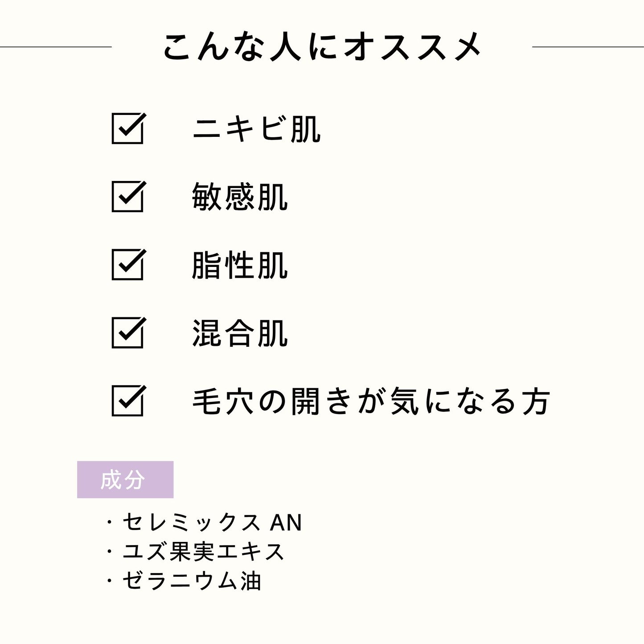Click the horizontal line left of heading

pyautogui.click(x=56, y=46)
